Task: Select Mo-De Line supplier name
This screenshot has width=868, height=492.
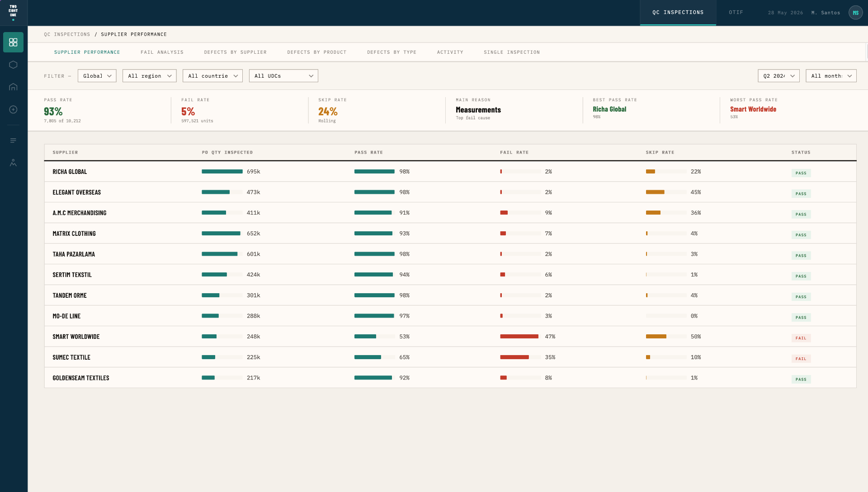Action: click(x=66, y=316)
